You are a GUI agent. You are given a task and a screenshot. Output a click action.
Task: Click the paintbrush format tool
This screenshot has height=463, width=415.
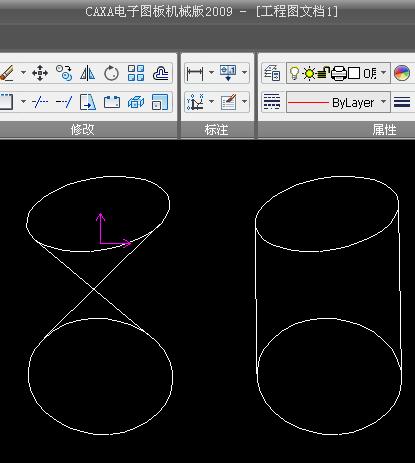point(7,73)
